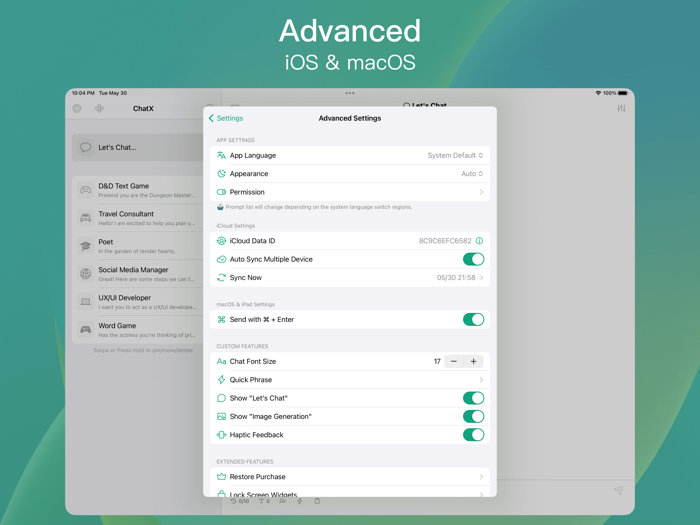Open App Language System Default dropdown
Viewport: 700px width, 525px height.
click(455, 155)
